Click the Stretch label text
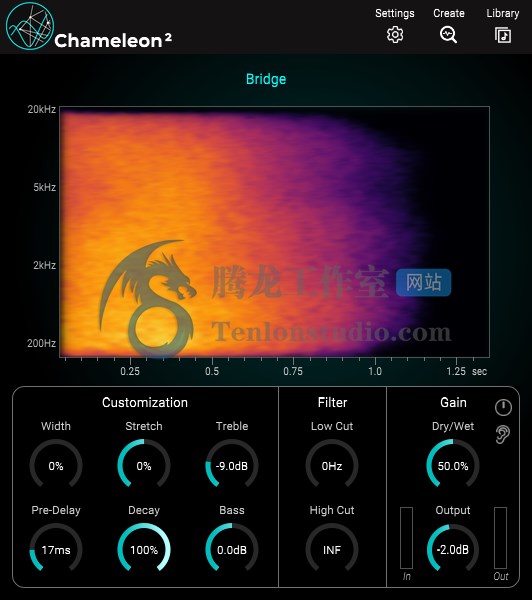Image resolution: width=532 pixels, height=600 pixels. [x=144, y=426]
